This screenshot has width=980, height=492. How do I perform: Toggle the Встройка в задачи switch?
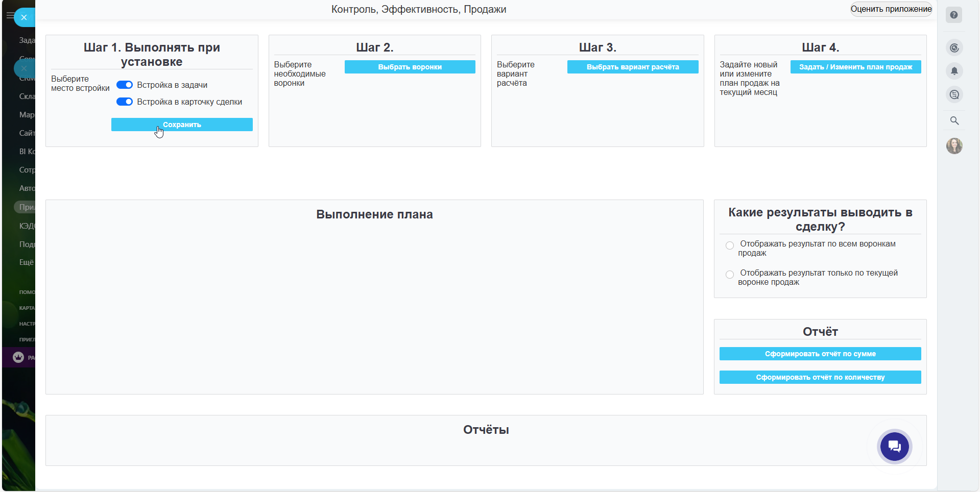point(125,85)
